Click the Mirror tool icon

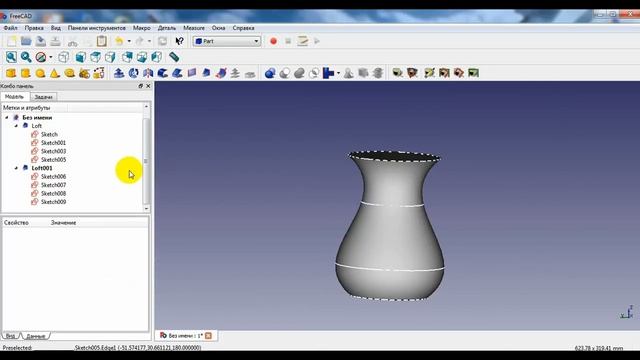pyautogui.click(x=148, y=73)
